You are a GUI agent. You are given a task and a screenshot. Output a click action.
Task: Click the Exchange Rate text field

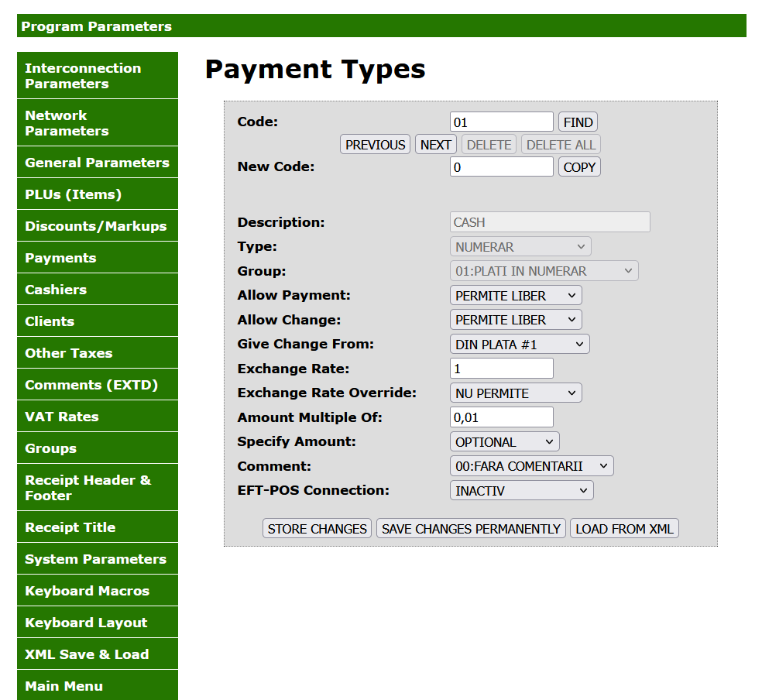pos(501,369)
